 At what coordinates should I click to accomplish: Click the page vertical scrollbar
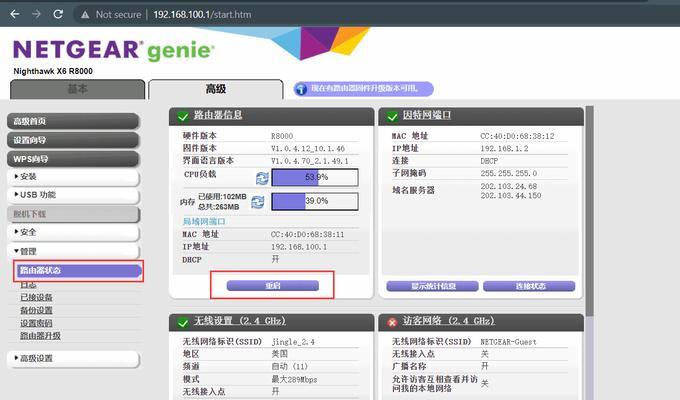tap(589, 210)
